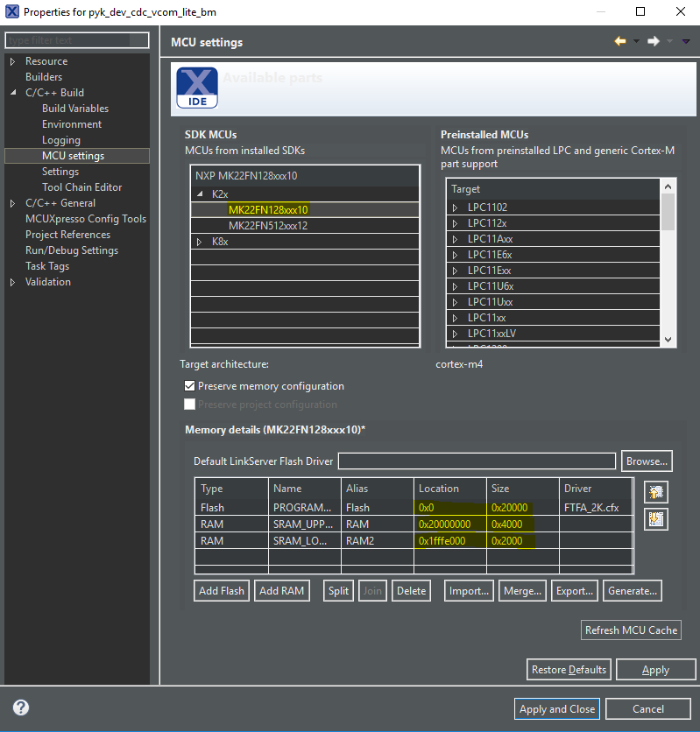Click Delete memory button
The image size is (700, 732).
coord(411,590)
